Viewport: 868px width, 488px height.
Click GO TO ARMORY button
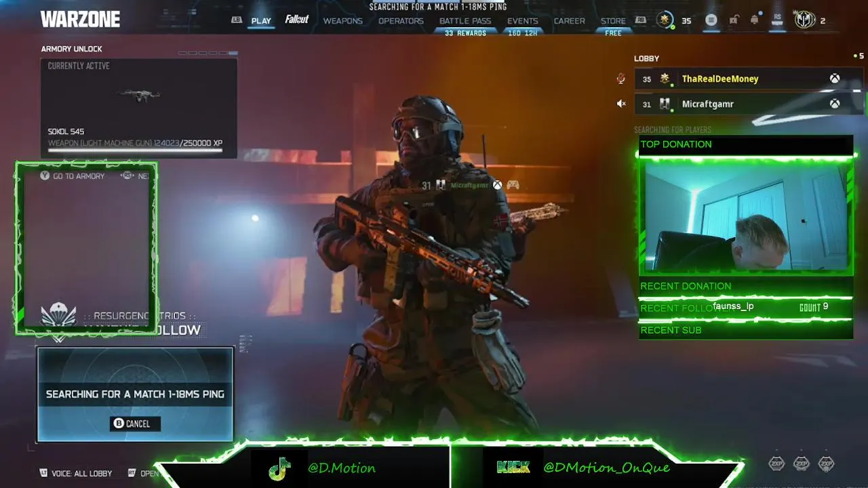(x=79, y=176)
